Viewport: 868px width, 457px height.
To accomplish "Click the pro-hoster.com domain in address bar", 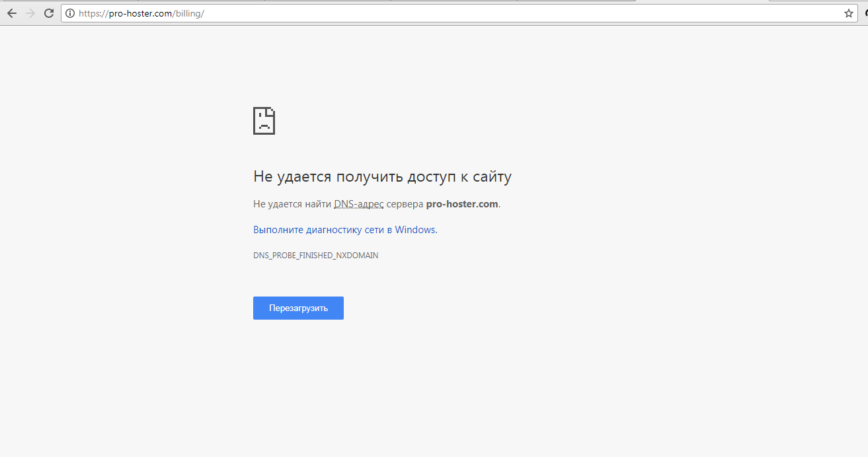I will 141,13.
